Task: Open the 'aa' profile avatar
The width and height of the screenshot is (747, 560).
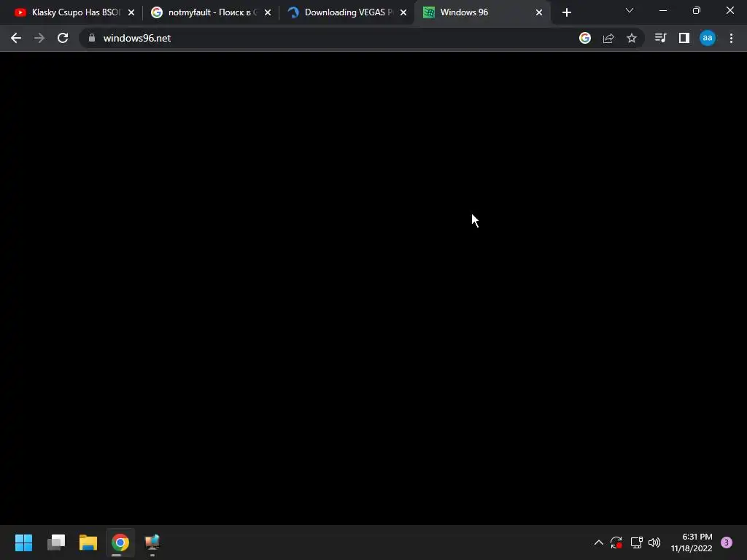Action: (708, 38)
